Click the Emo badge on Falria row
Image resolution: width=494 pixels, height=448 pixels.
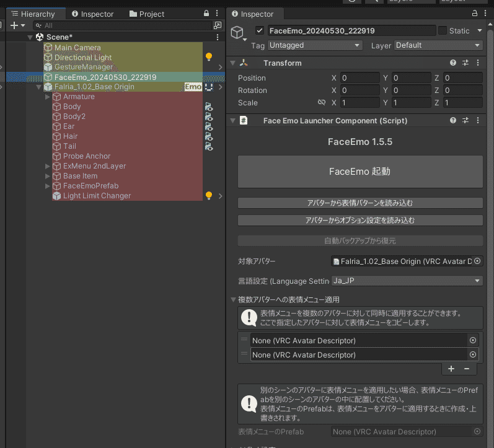click(x=193, y=87)
